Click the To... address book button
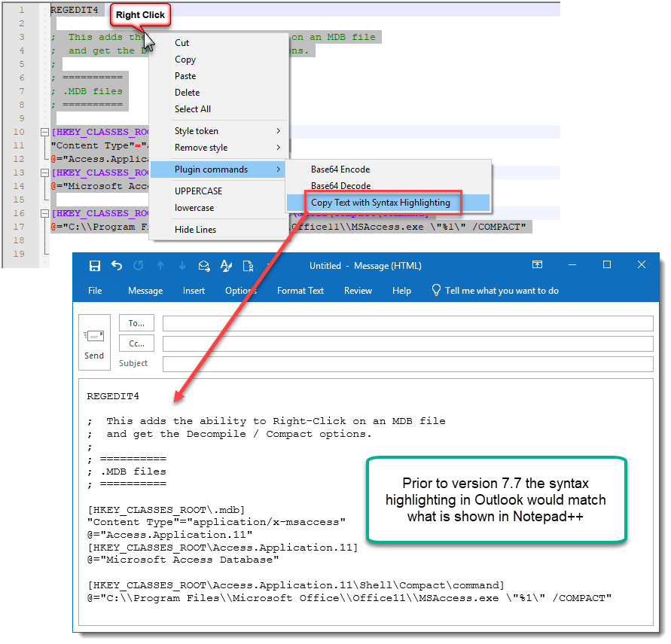This screenshot has height=644, width=671. (136, 323)
